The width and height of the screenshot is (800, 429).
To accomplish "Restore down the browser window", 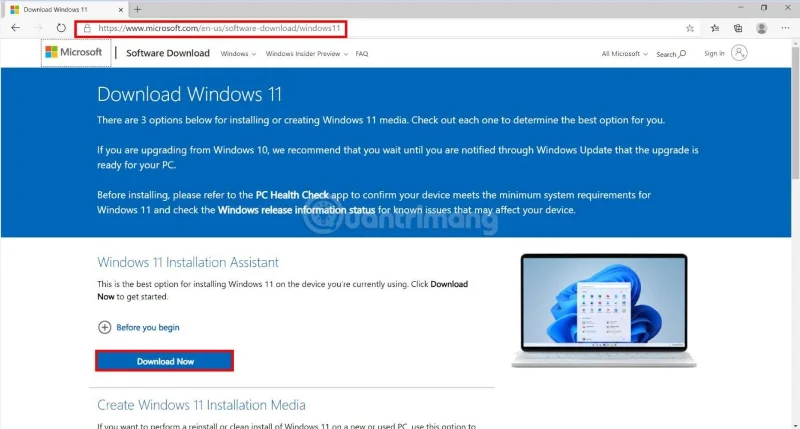I will [x=764, y=8].
